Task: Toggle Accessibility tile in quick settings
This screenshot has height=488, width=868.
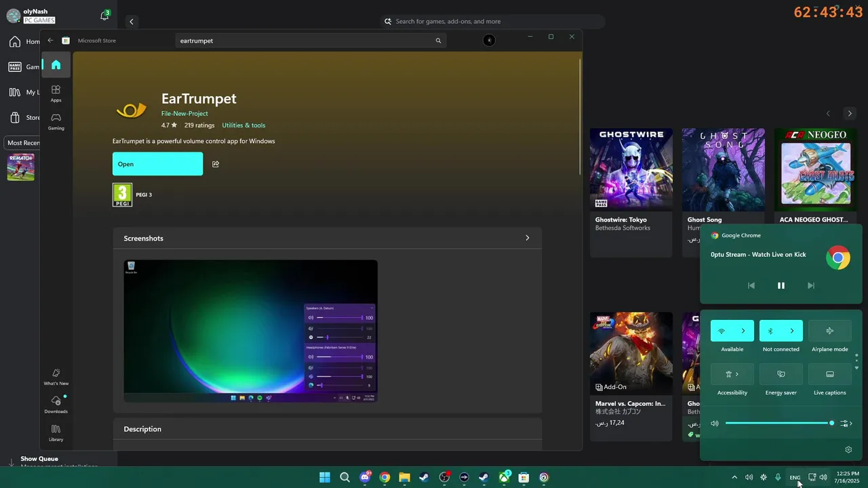Action: pos(732,374)
